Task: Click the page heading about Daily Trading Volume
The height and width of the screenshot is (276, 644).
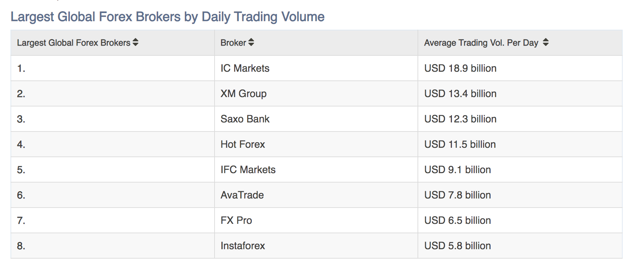Action: pyautogui.click(x=168, y=17)
